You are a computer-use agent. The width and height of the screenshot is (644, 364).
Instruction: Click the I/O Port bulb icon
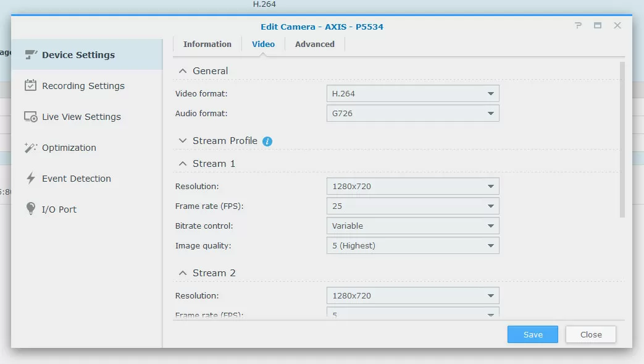(x=30, y=208)
